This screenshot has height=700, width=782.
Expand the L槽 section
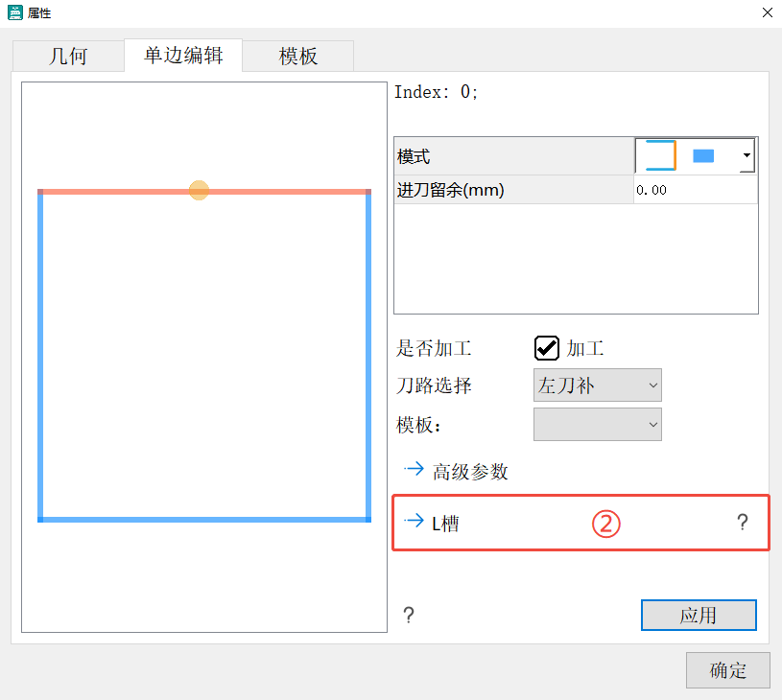433,523
